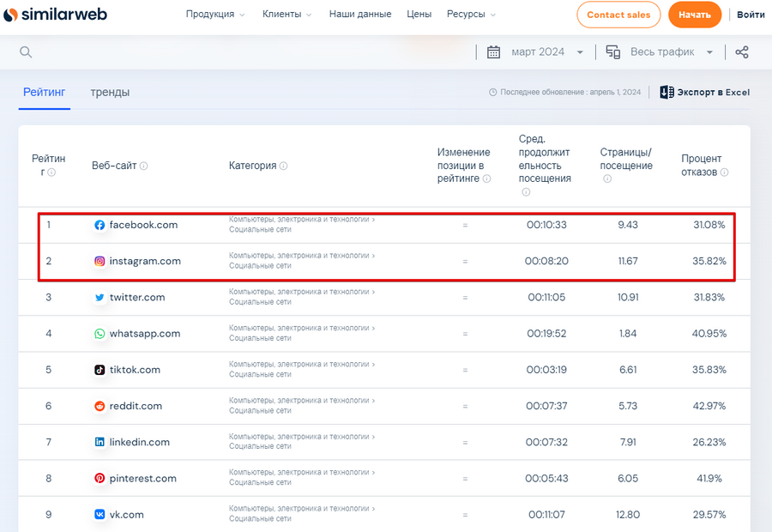
Task: Click the WhatsApp favicon
Action: click(100, 334)
